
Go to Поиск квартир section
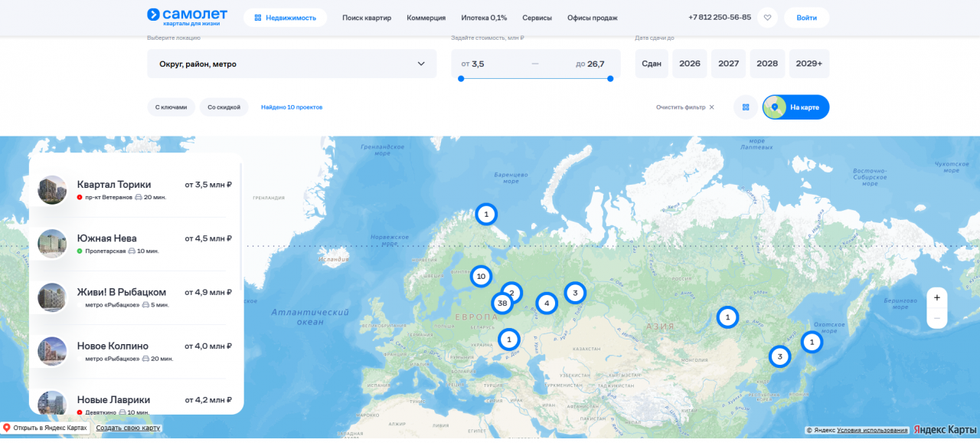click(367, 18)
